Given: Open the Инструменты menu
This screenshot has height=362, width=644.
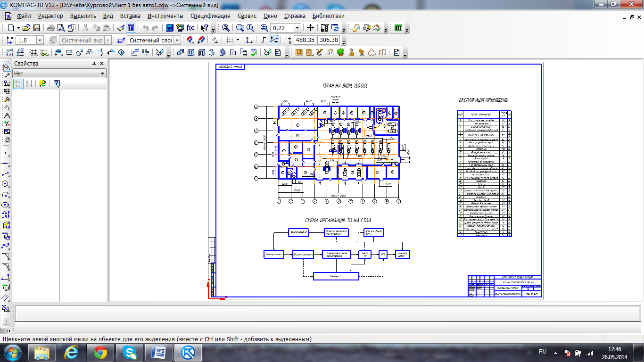Looking at the screenshot, I should (x=165, y=16).
